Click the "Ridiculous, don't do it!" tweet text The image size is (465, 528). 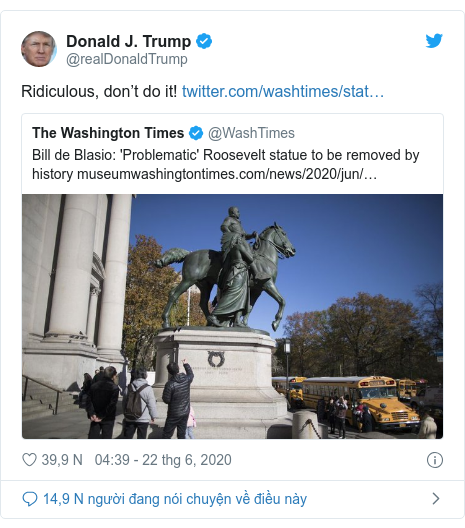pyautogui.click(x=99, y=91)
